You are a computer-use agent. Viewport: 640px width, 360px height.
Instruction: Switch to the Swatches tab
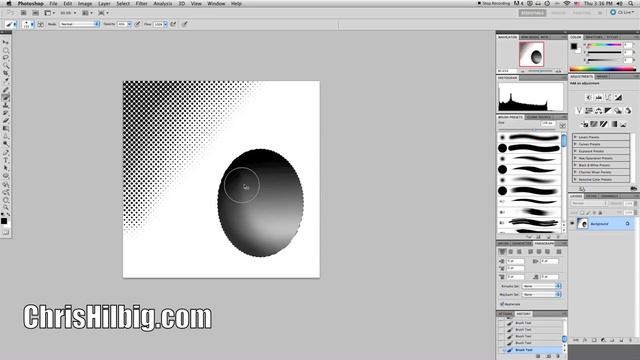point(593,37)
